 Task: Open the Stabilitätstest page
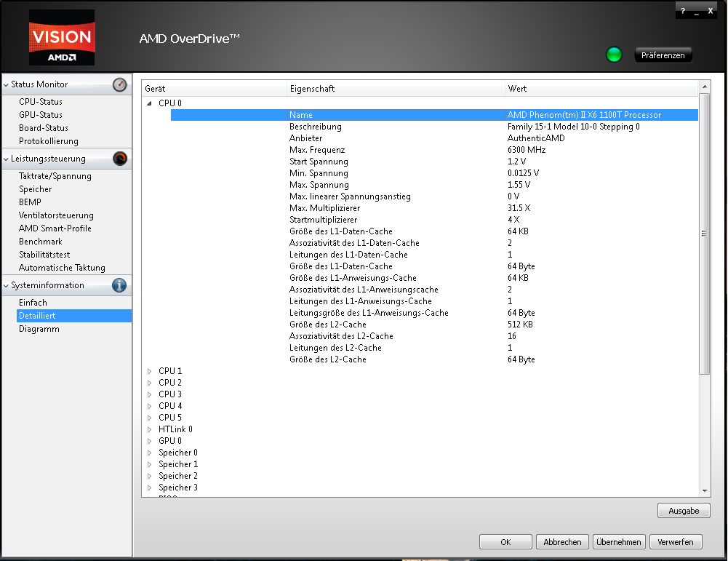coord(44,255)
